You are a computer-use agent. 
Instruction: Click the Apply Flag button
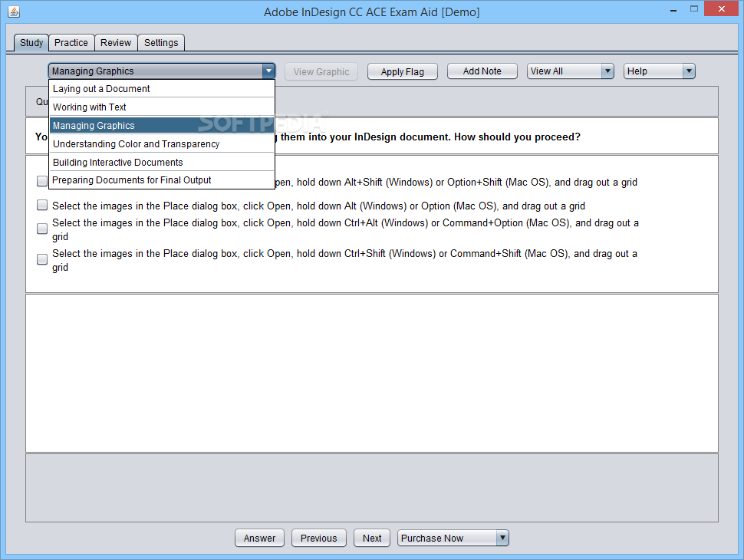tap(403, 71)
